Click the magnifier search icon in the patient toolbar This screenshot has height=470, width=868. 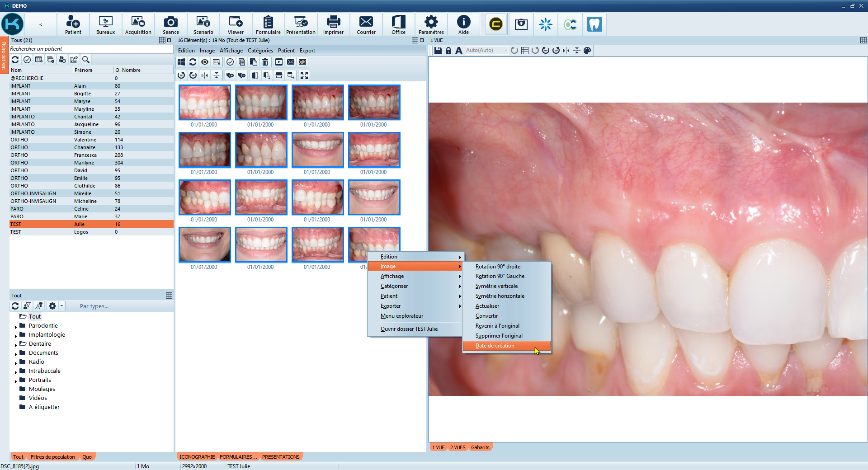click(x=86, y=60)
